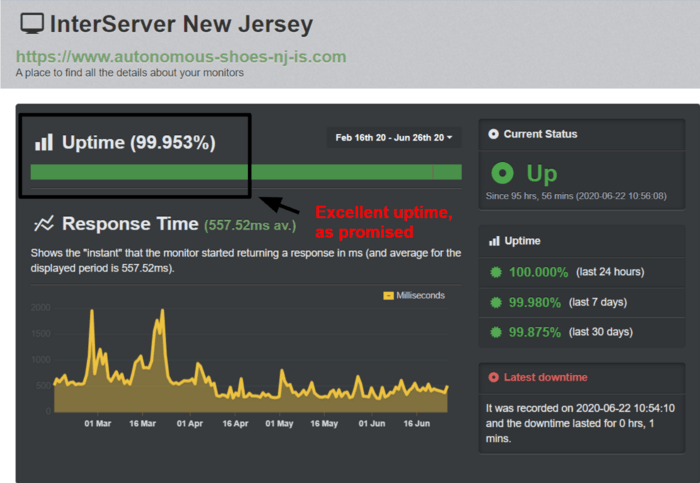
Task: Click the downtime record text dated 2020-06-22 10:54:10
Action: [580, 423]
